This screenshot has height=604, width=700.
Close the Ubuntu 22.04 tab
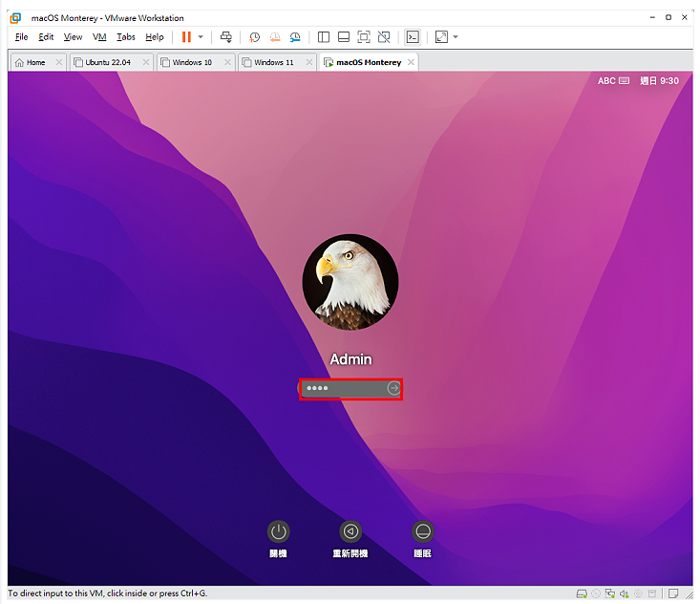tap(146, 62)
